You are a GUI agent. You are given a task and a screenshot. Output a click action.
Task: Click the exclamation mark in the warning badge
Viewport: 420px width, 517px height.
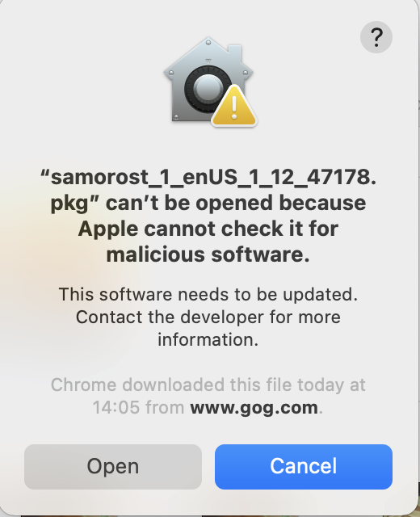(234, 107)
